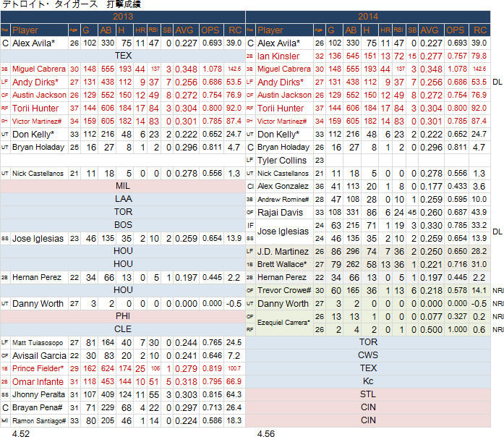Click Brayan Pena's 0.297 AVG cell
The height and width of the screenshot is (437, 504).
[x=186, y=408]
